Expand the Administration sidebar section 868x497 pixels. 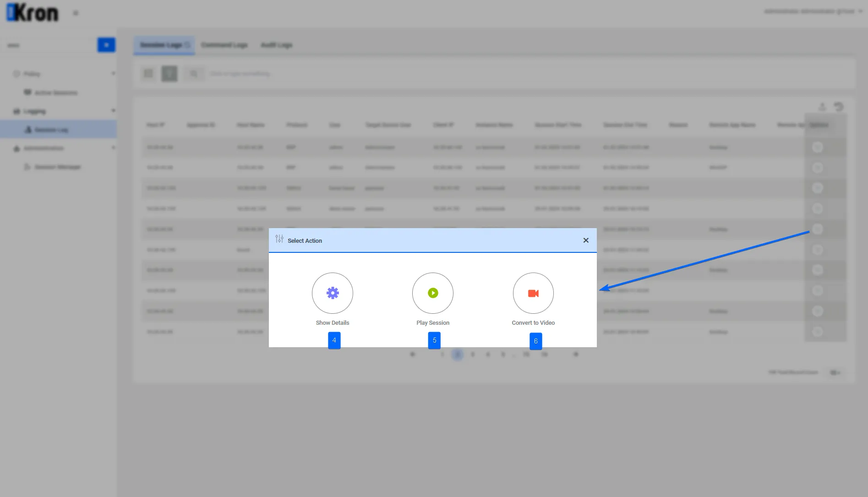click(x=59, y=148)
